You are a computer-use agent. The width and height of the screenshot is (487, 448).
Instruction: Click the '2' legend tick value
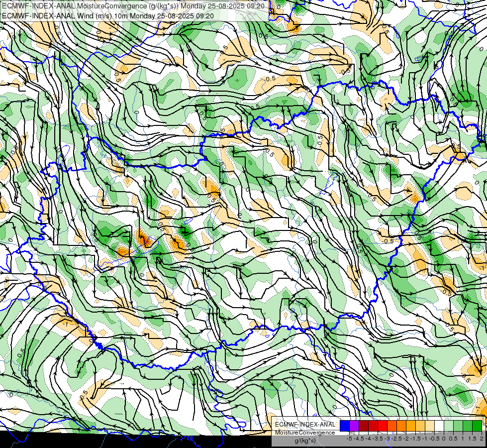[x=482, y=439]
